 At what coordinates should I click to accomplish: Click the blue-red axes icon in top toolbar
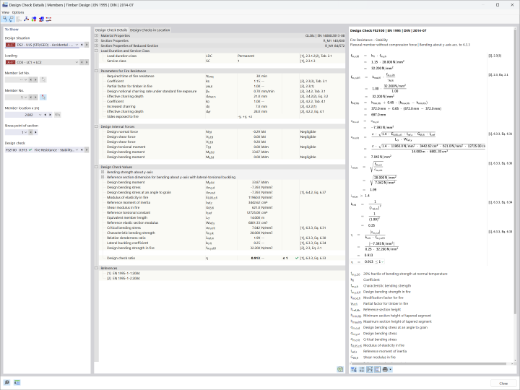click(x=27, y=19)
